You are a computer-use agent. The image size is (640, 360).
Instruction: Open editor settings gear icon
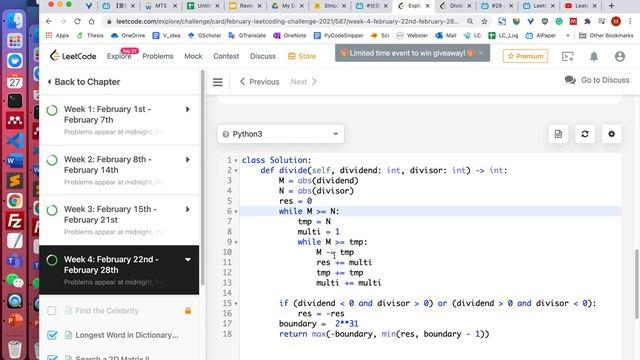pos(611,134)
